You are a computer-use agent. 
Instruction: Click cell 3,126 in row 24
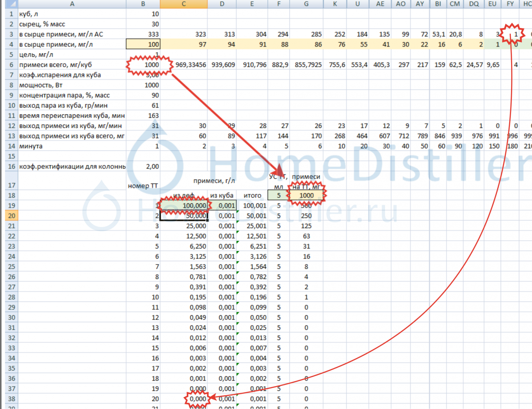(252, 257)
